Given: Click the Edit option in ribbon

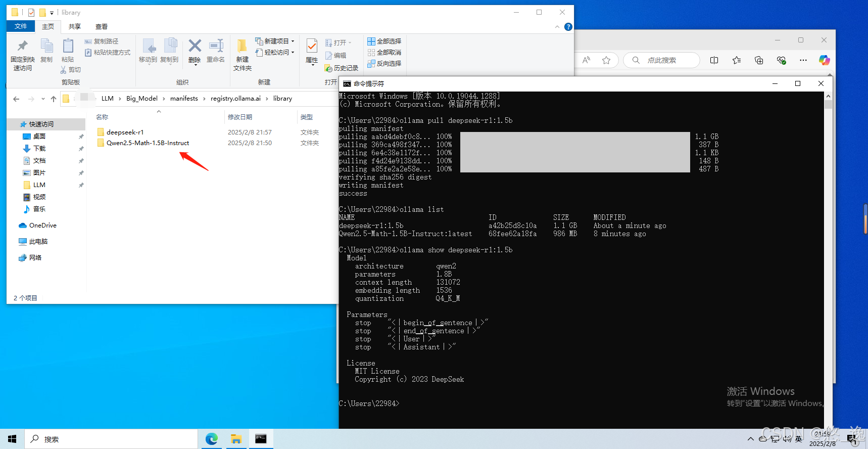Looking at the screenshot, I should (336, 56).
